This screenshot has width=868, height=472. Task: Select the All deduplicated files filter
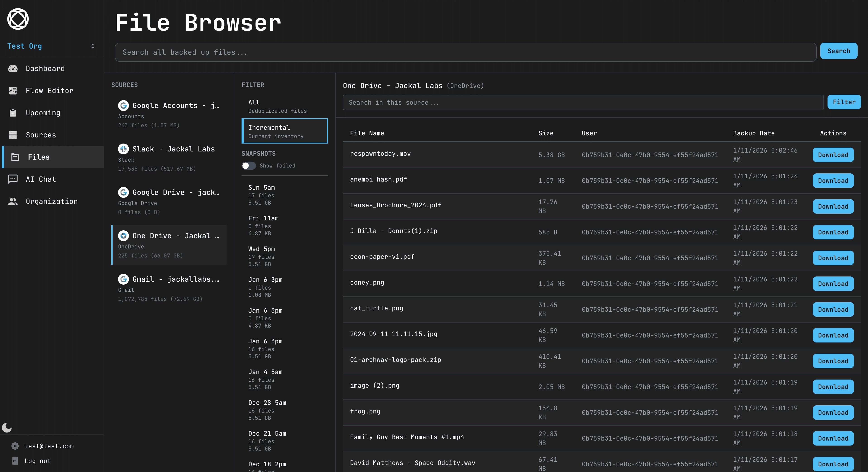click(284, 106)
